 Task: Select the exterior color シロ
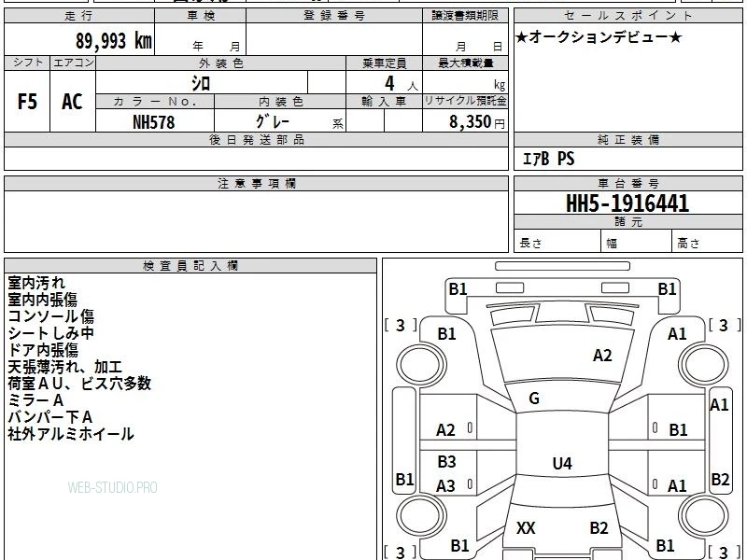click(x=201, y=83)
